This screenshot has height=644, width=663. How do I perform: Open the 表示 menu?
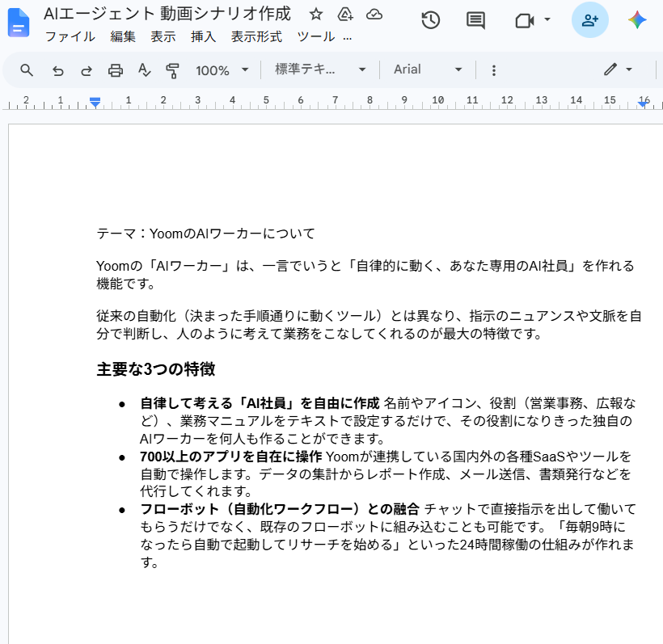(x=163, y=37)
